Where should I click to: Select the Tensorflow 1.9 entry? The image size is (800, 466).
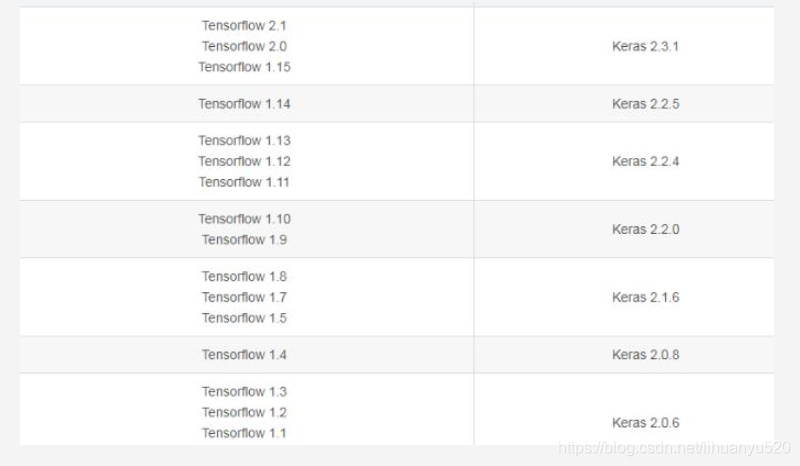pos(244,240)
